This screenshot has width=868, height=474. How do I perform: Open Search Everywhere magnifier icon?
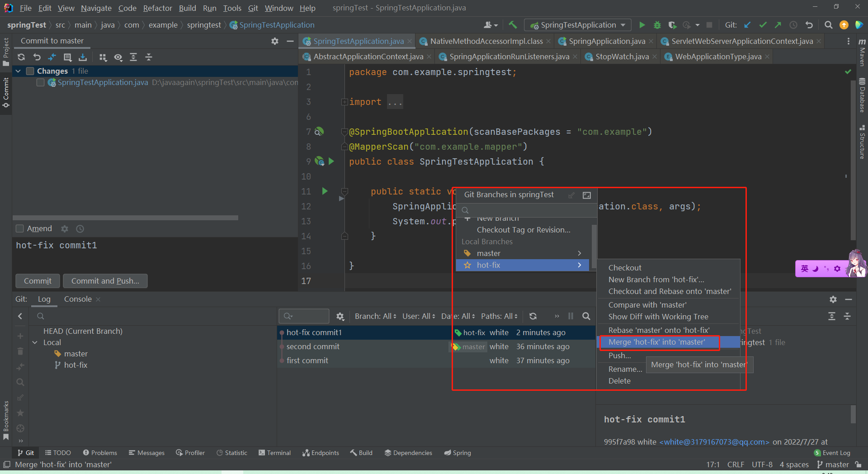pos(828,25)
